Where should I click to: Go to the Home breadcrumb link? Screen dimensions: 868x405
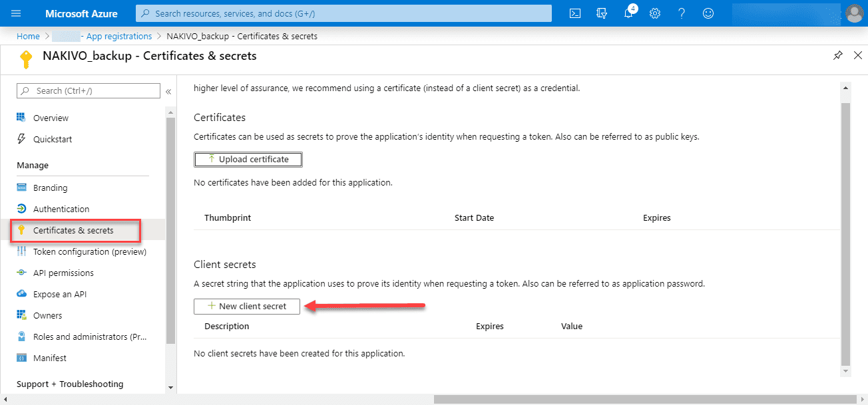tap(28, 37)
